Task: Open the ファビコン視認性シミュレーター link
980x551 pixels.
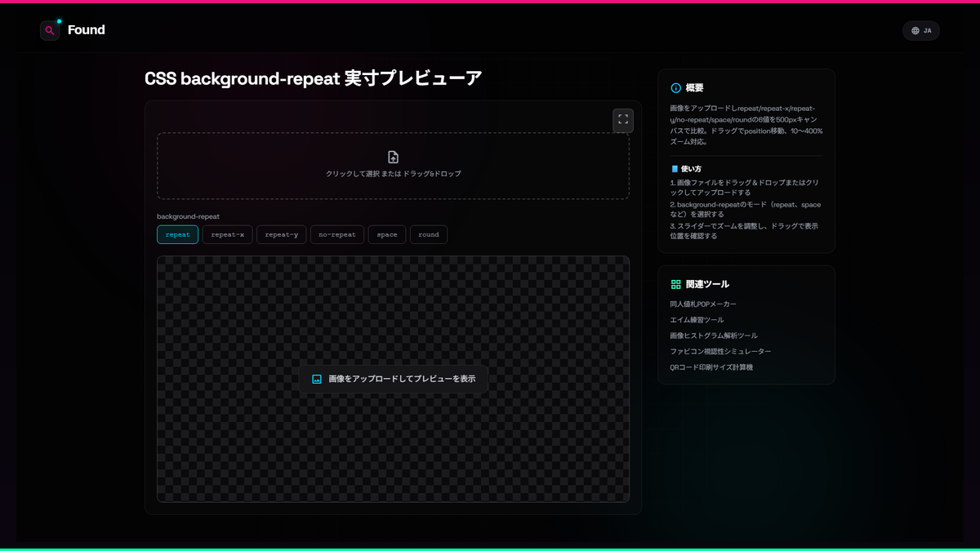Action: 720,351
